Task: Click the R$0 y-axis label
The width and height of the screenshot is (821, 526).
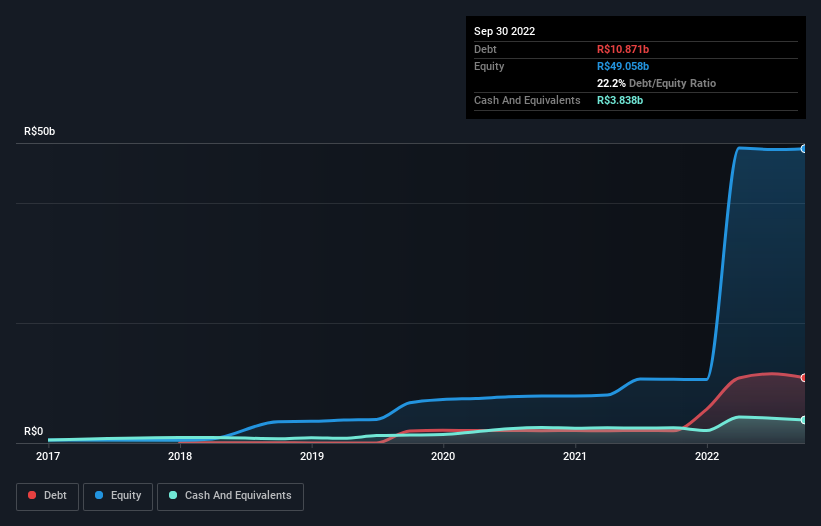Action: point(34,432)
